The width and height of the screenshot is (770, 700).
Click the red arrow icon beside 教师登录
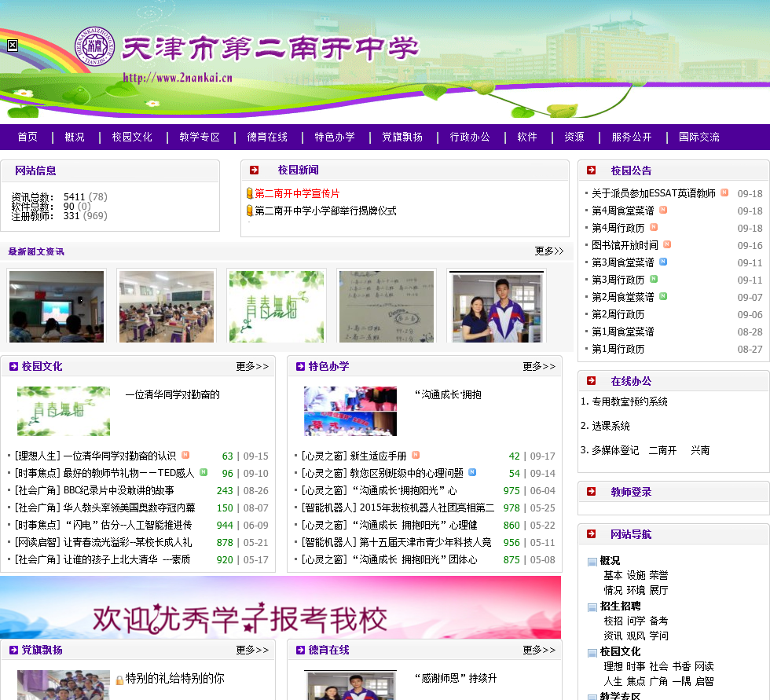591,491
